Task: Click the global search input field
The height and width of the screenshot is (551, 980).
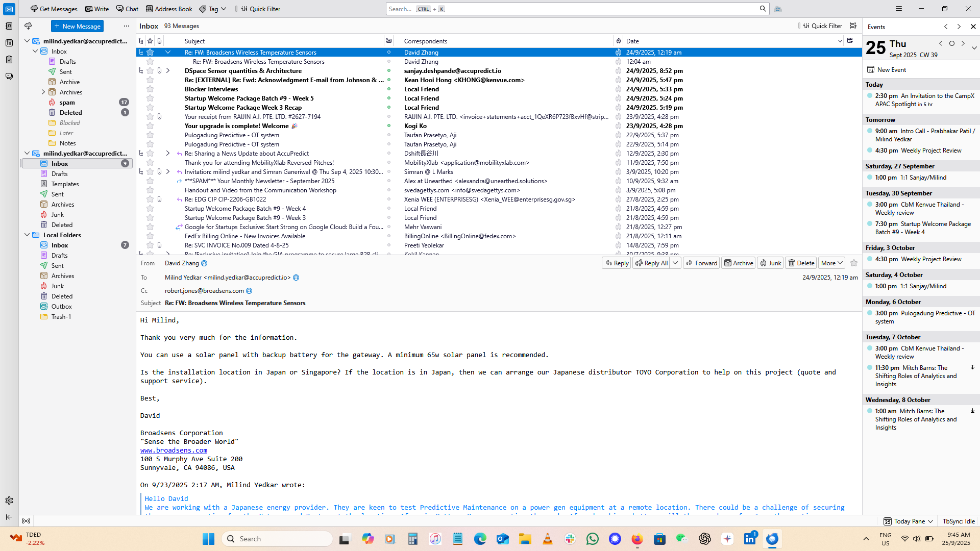Action: [x=572, y=9]
